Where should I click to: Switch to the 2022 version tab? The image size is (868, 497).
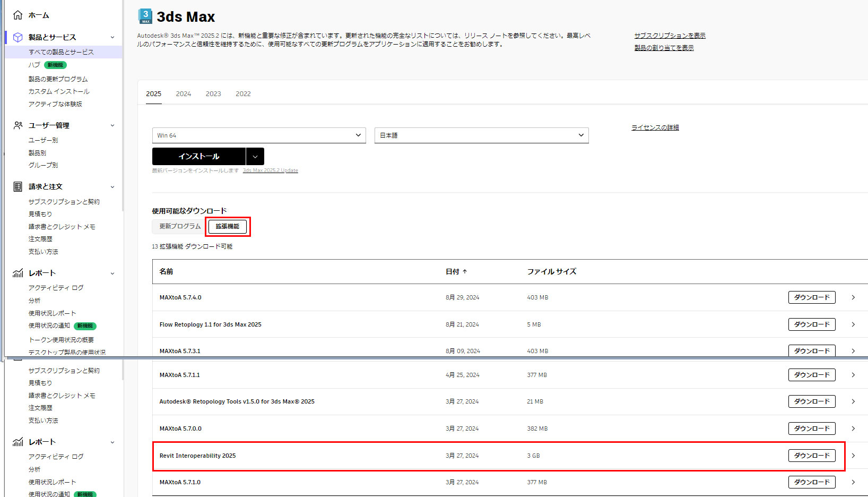[243, 94]
